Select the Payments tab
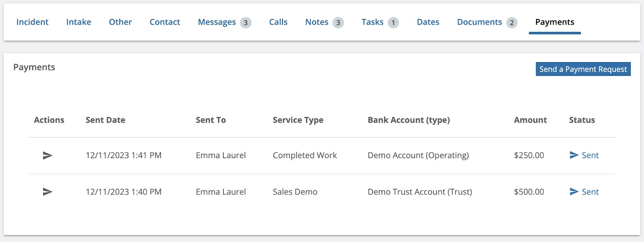The width and height of the screenshot is (644, 242). tap(555, 22)
